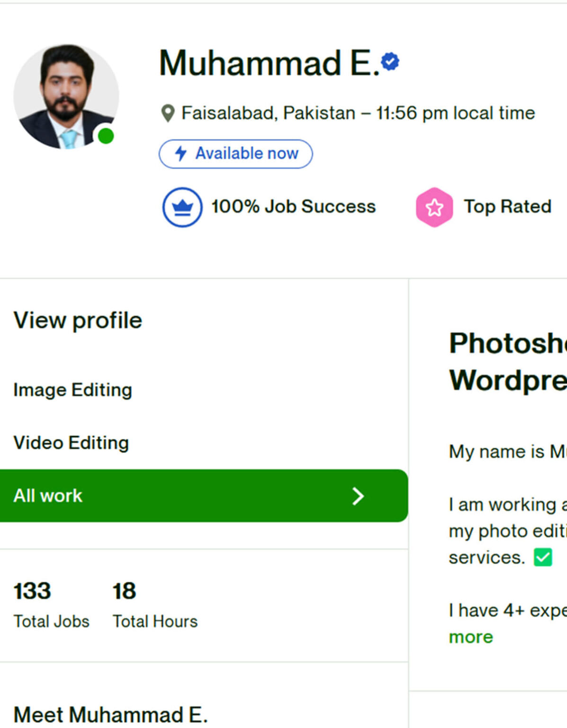Click the 100% Job Success label

[293, 207]
